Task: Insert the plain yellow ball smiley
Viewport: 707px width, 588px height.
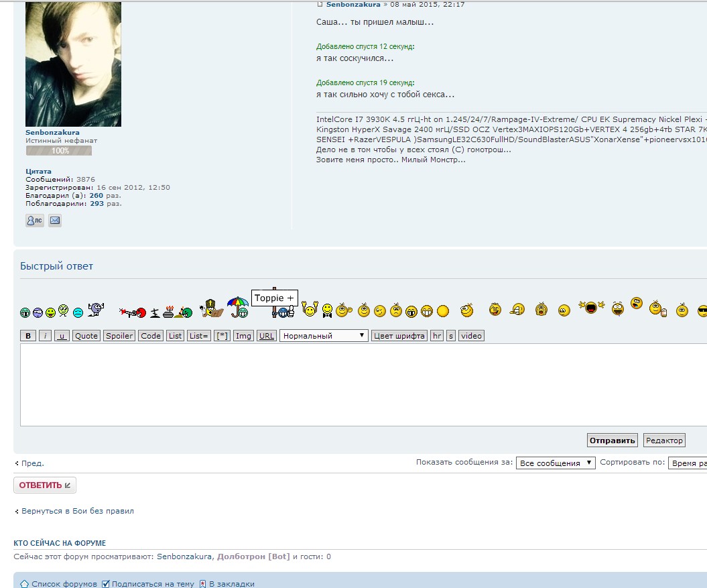Action: coord(442,311)
